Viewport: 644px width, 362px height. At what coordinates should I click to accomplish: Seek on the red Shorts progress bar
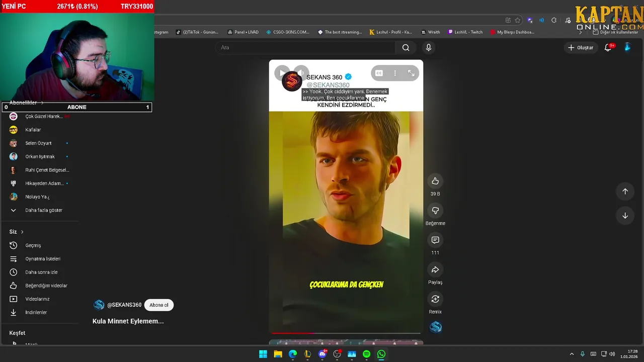[x=346, y=333]
